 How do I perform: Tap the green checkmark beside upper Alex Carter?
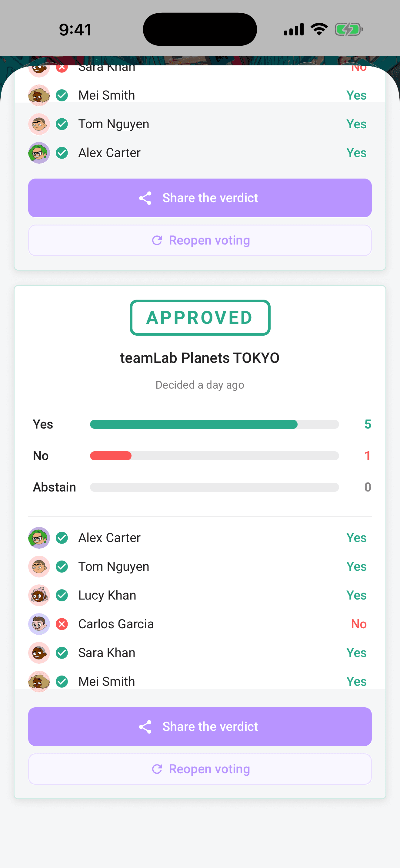pyautogui.click(x=62, y=153)
